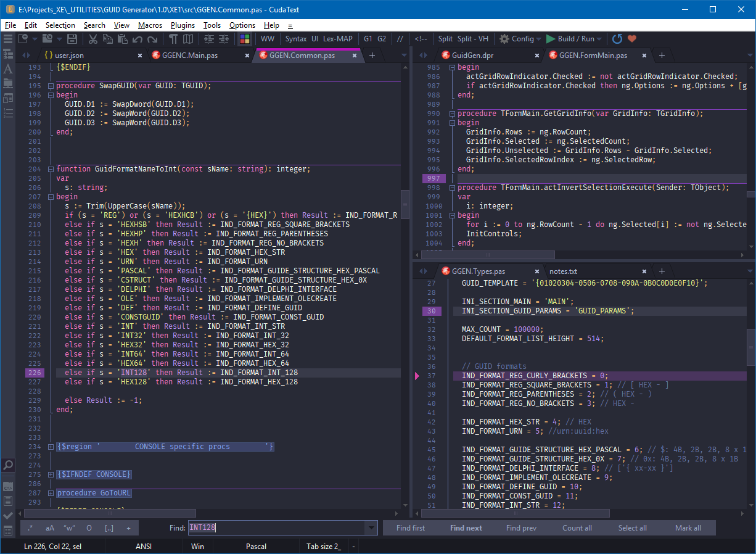Open the Code tree sidebar panel icon
Screen dimensions: 756x554
coord(8,54)
